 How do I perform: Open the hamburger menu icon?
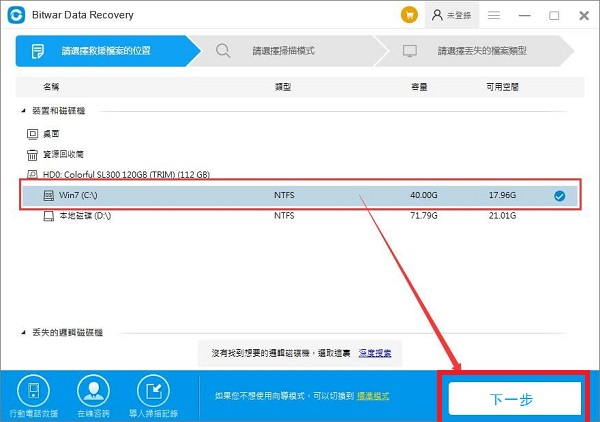click(494, 15)
